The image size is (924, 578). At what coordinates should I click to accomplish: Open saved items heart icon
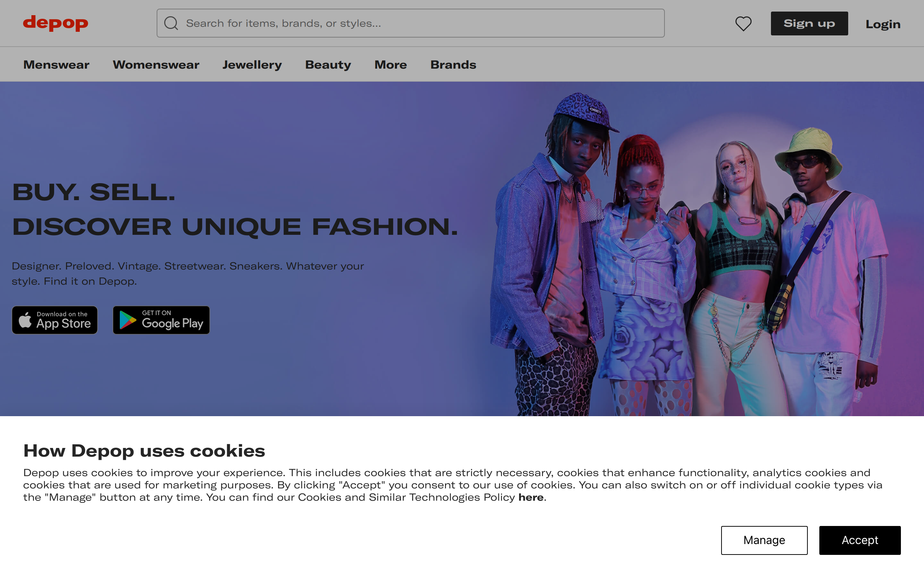tap(743, 24)
